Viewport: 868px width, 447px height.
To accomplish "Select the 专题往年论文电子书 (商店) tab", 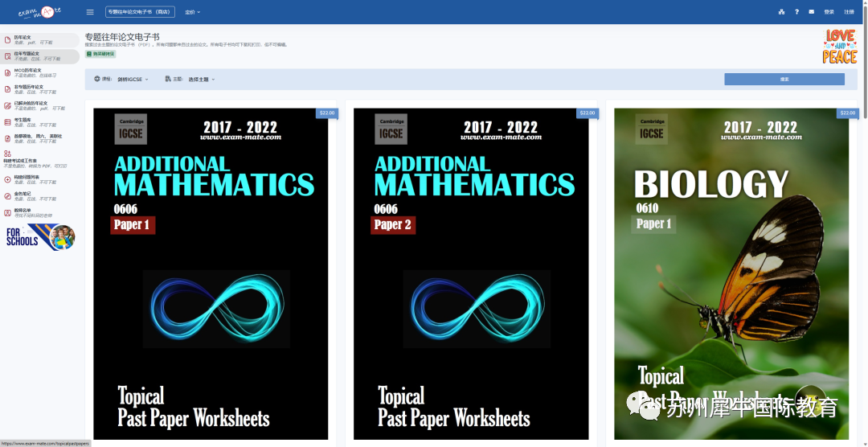I will point(140,11).
